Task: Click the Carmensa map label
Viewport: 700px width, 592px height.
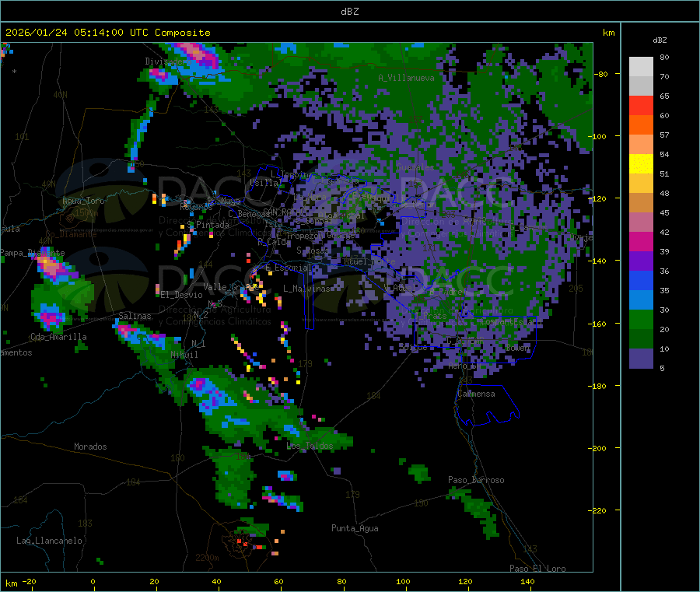Action: [476, 394]
